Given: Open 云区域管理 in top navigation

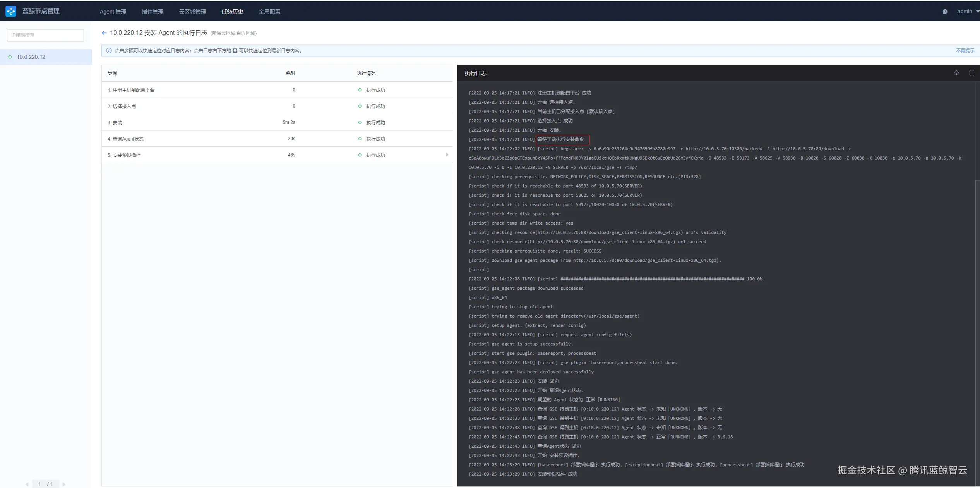Looking at the screenshot, I should pos(192,12).
